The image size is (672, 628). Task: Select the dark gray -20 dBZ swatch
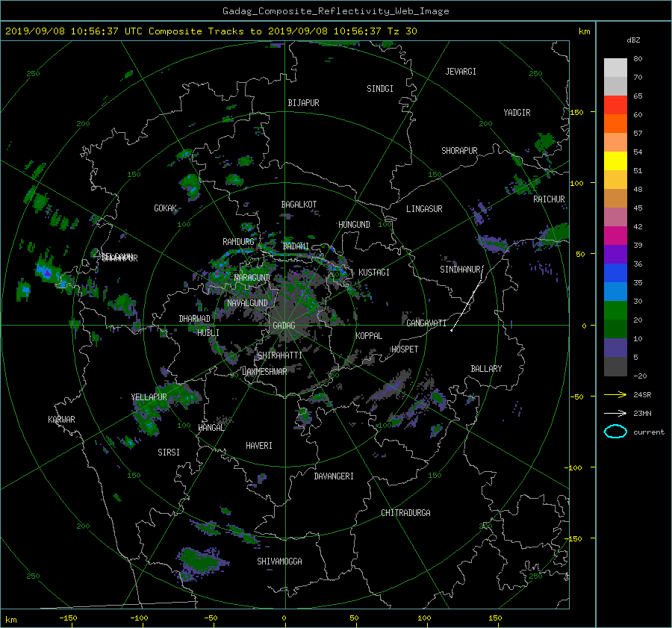[615, 367]
